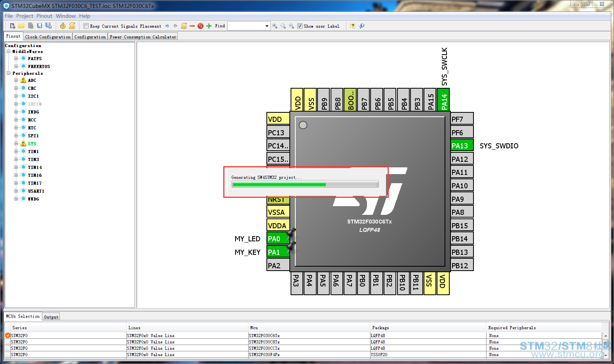The width and height of the screenshot is (614, 364).
Task: Collapse the MiddleWares tree node
Action: coord(8,51)
